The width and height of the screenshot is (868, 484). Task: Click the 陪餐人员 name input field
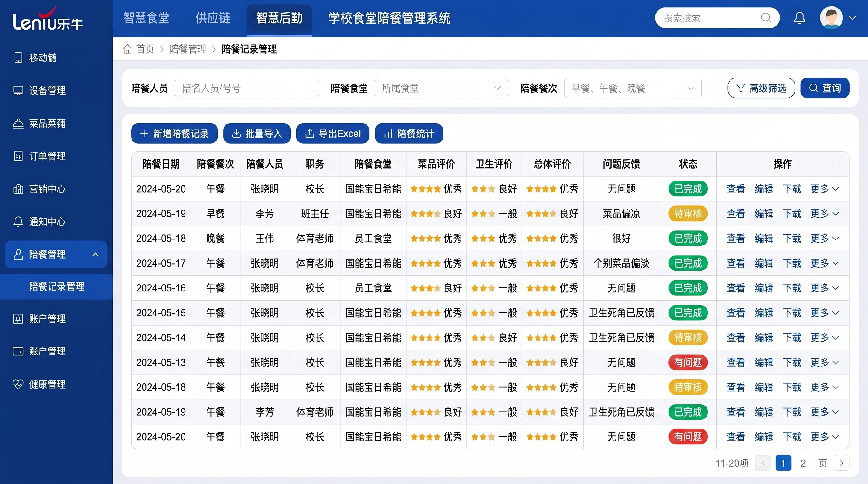pos(247,88)
